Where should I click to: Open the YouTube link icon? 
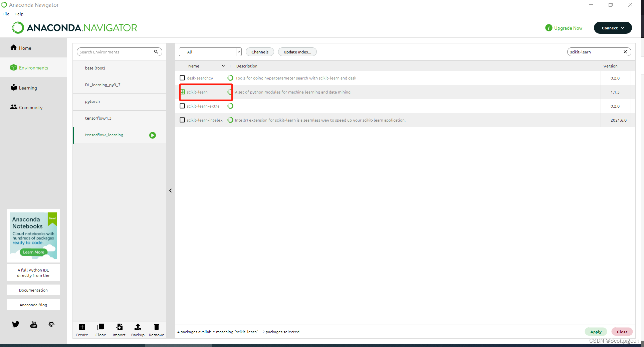coord(34,324)
